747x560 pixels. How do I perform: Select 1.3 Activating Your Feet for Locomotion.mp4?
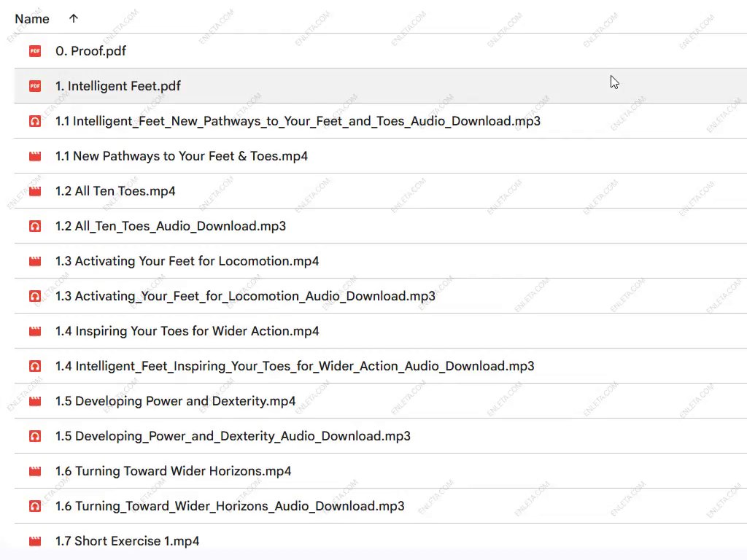pos(187,261)
